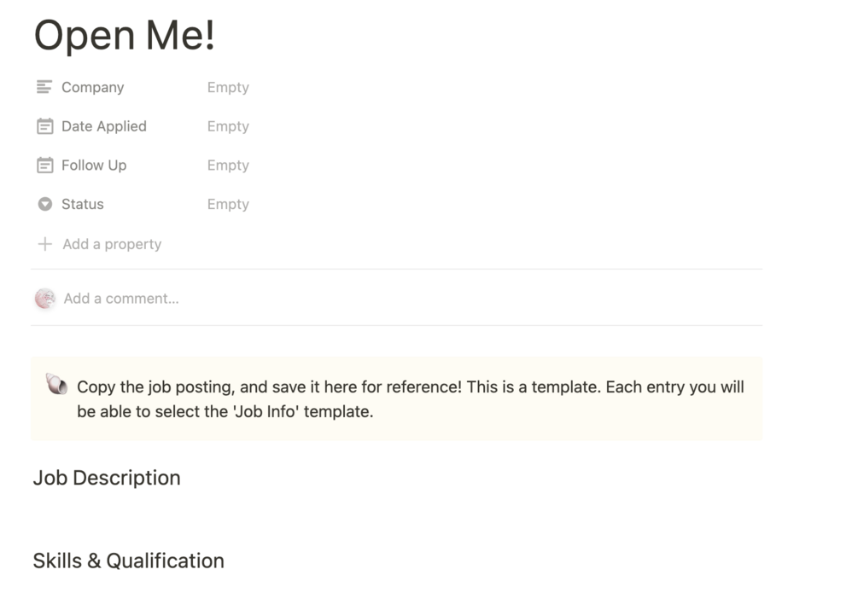Image resolution: width=858 pixels, height=616 pixels.
Task: Click the Date Applied calendar icon
Action: coord(44,126)
